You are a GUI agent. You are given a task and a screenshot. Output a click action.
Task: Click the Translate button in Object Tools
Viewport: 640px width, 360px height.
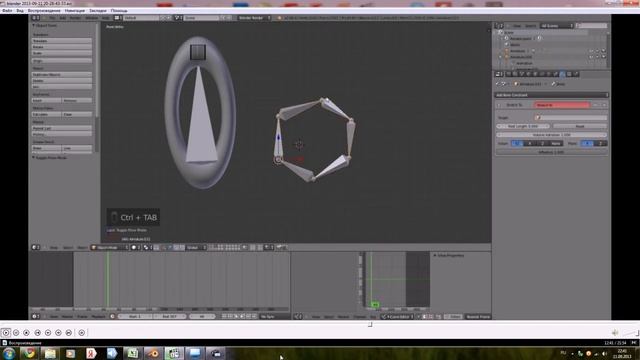(62, 41)
